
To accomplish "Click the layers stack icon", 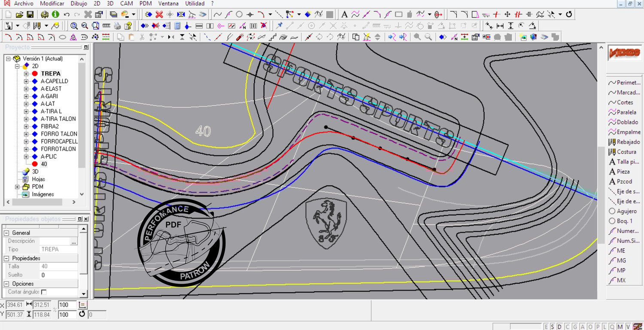I will [x=113, y=15].
